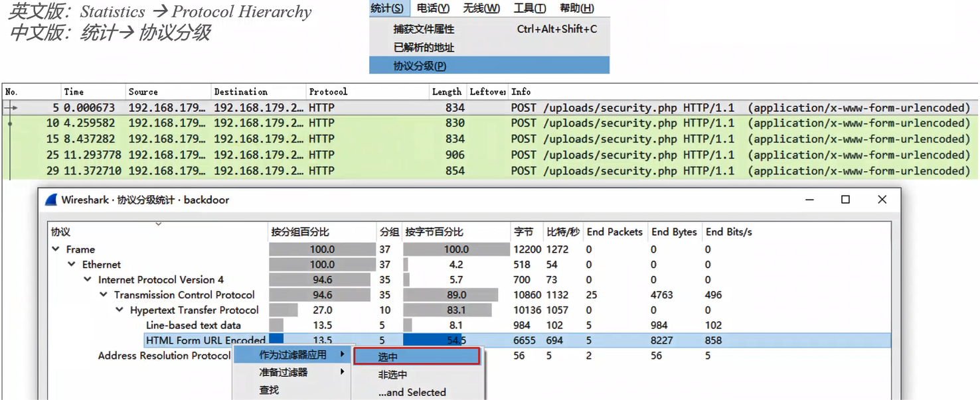The image size is (980, 400).
Task: Click the Wireshark fin icon in title bar
Action: [x=51, y=200]
